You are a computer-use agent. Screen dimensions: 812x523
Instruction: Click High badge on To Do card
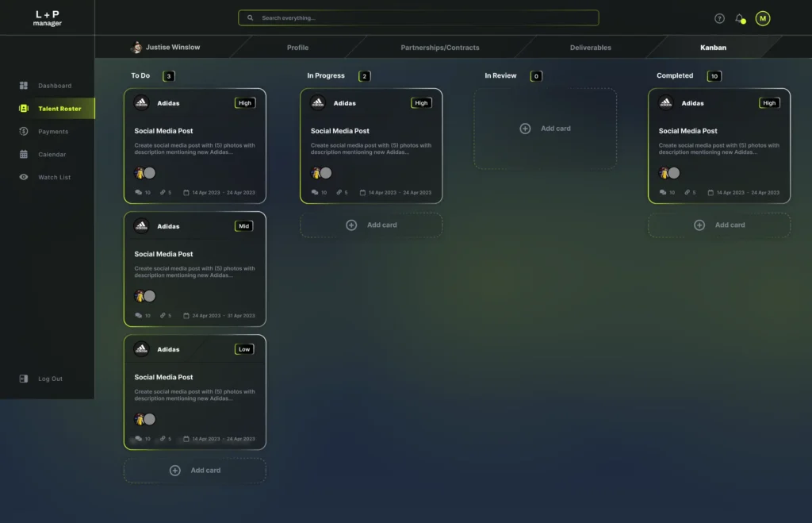click(x=245, y=102)
